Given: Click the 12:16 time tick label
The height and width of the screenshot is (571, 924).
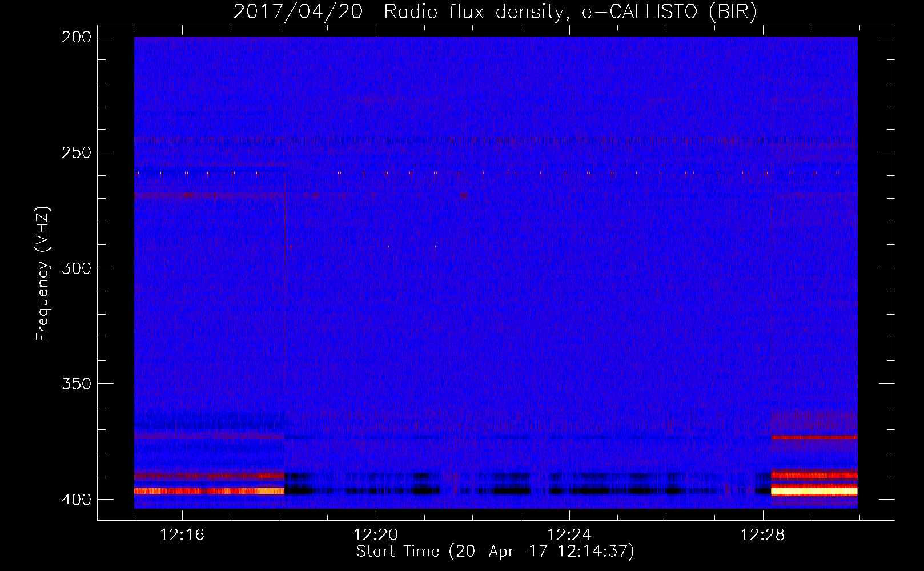Looking at the screenshot, I should (182, 534).
